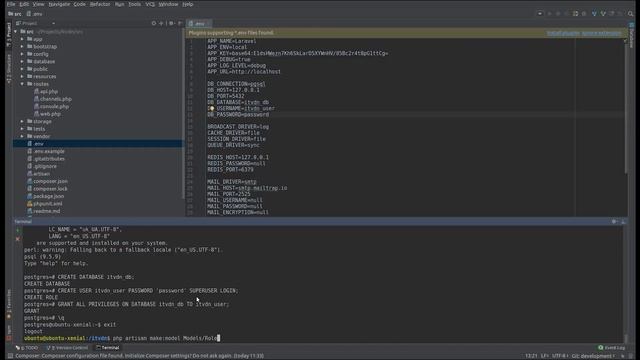Click the Search Everywhere magnifier icon
Viewport: 640px width, 360px height.
(631, 13)
